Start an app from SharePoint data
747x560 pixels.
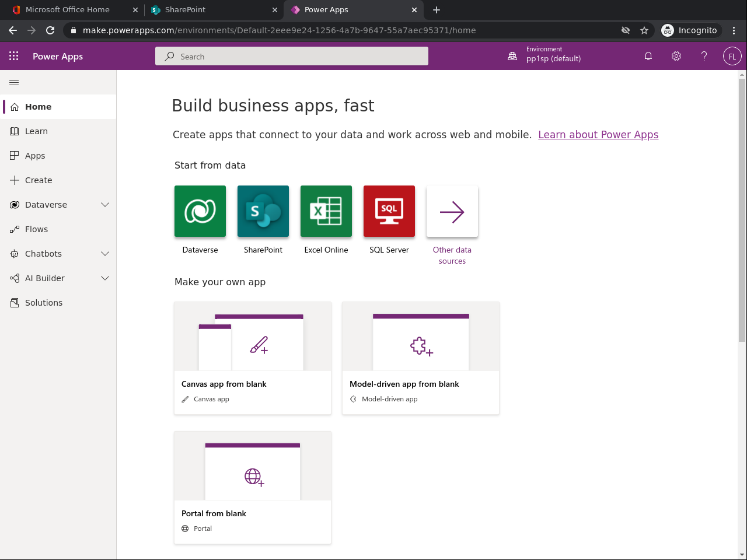(x=263, y=211)
